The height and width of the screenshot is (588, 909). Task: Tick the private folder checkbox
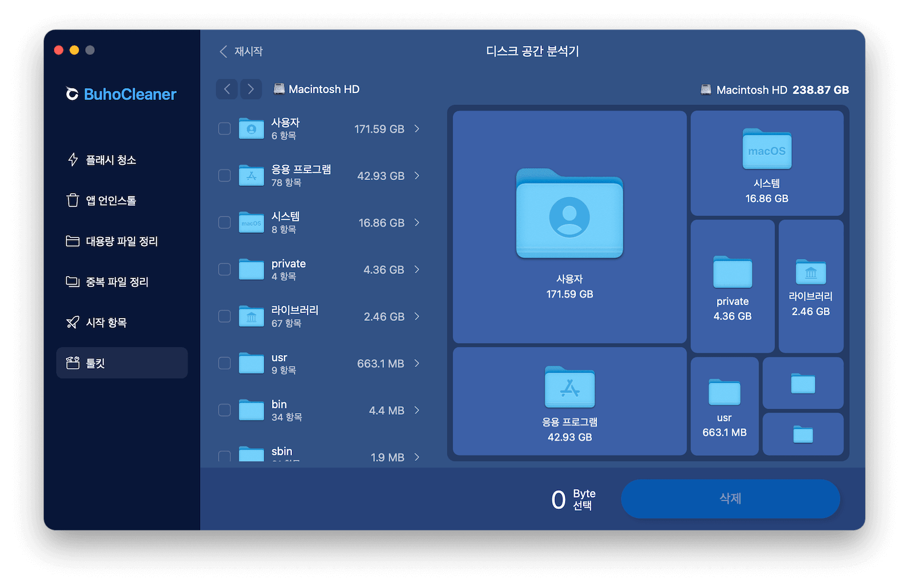(224, 269)
